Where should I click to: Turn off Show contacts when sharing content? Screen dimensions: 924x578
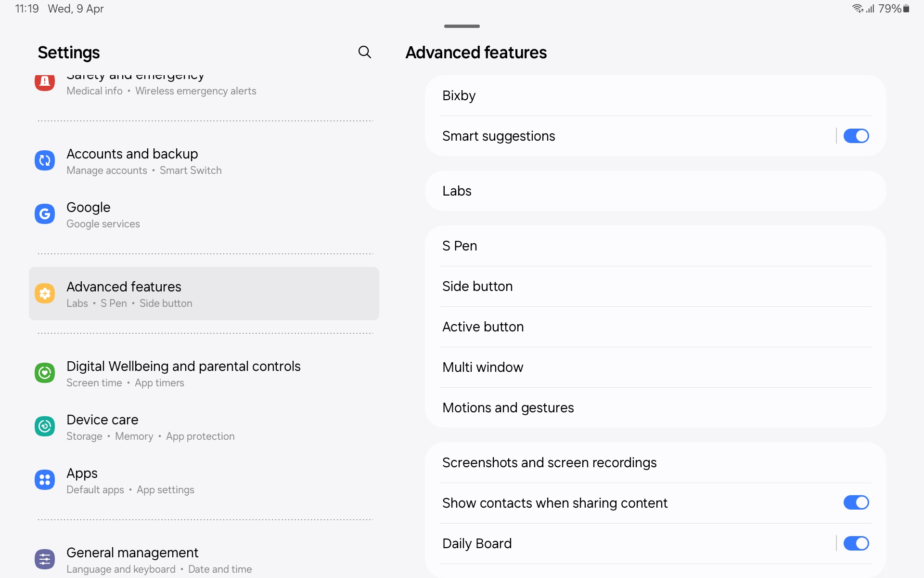tap(856, 503)
